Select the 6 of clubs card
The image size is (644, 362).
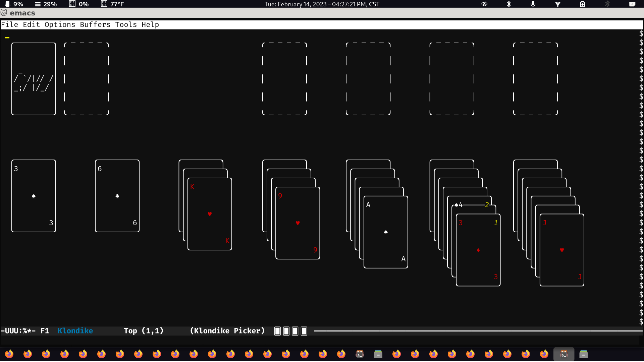pos(117,196)
